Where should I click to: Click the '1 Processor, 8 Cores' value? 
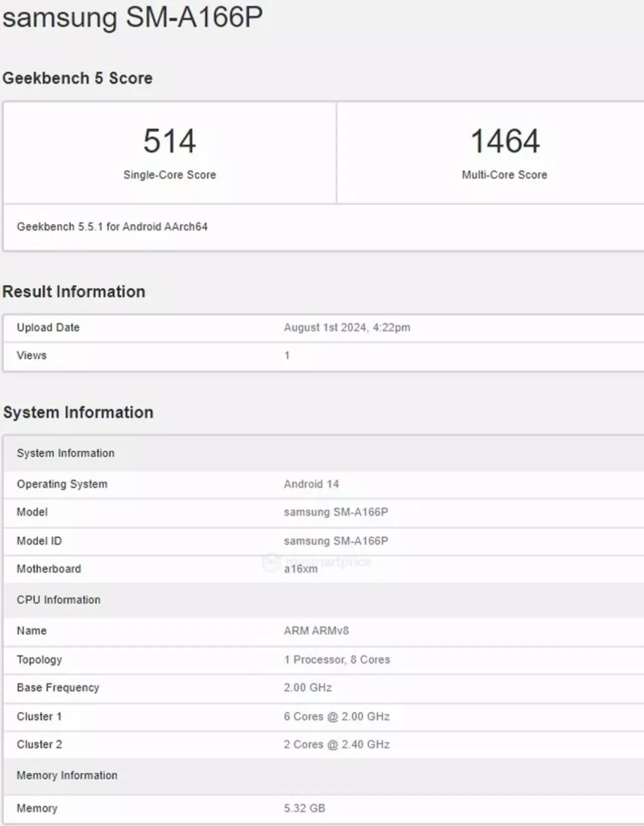click(337, 659)
